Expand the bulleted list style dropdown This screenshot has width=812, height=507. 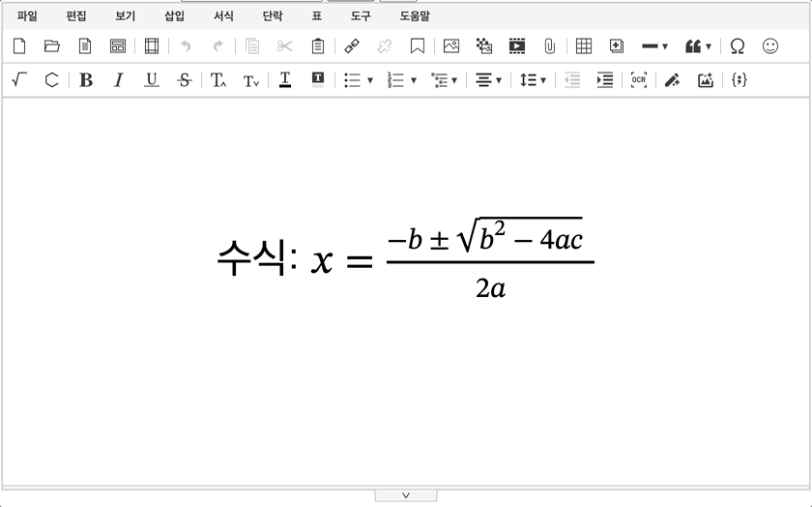pyautogui.click(x=370, y=80)
